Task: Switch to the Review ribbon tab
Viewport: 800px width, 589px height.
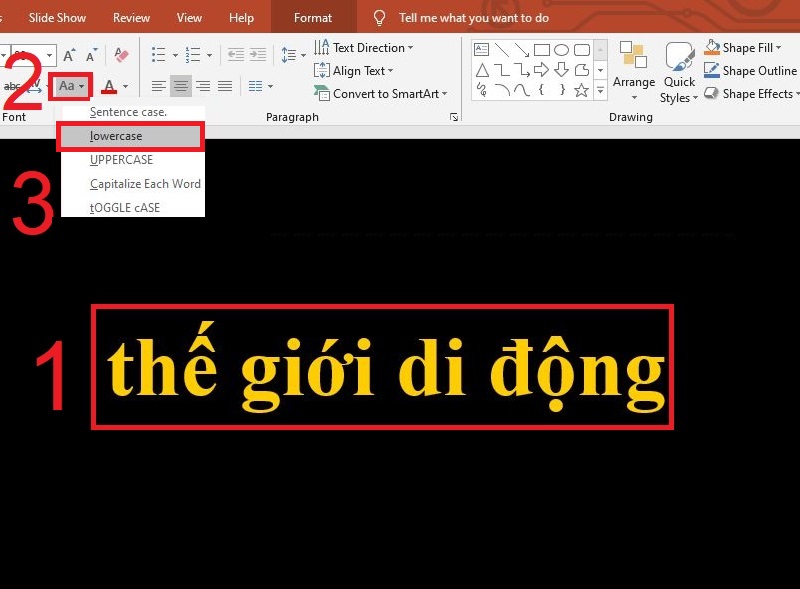Action: coord(131,17)
